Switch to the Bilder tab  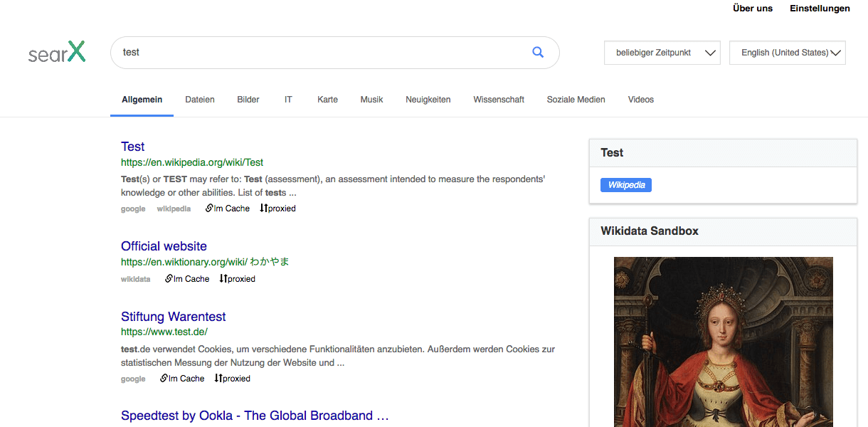248,100
